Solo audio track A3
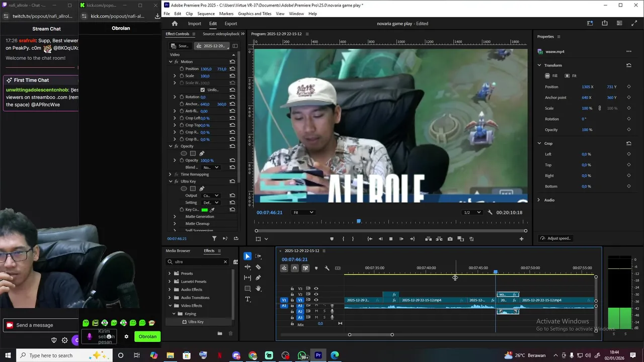644x362 pixels. pyautogui.click(x=324, y=317)
